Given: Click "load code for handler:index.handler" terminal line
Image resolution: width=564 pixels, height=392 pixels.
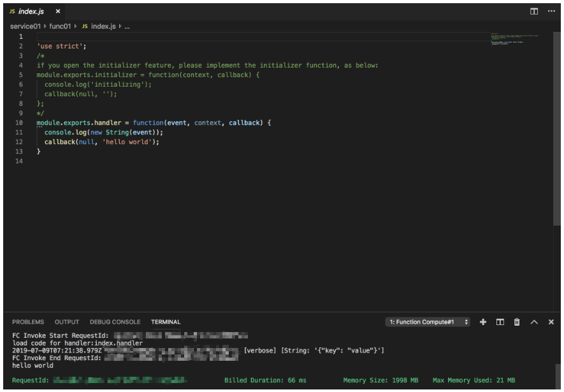Looking at the screenshot, I should 77,343.
